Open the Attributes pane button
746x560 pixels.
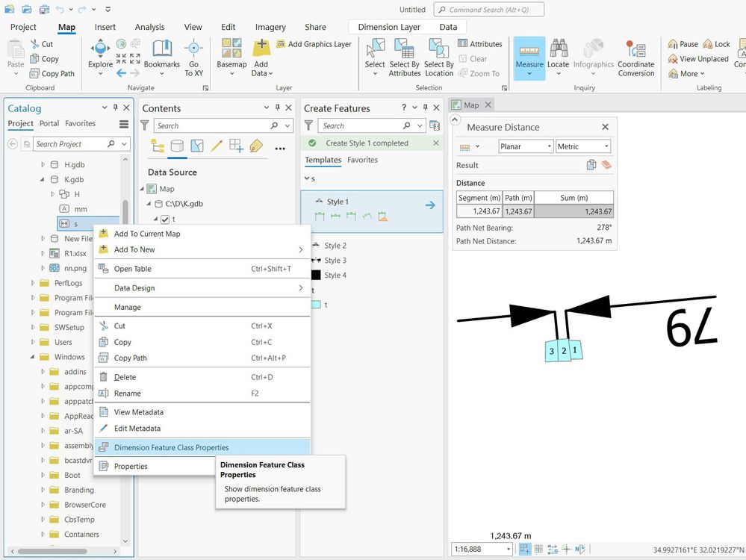tap(480, 44)
